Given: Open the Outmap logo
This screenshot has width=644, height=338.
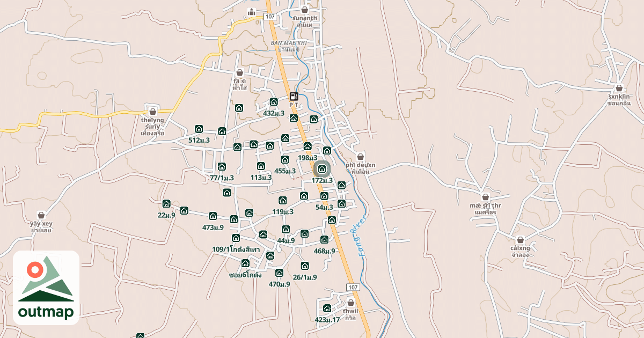Looking at the screenshot, I should [x=46, y=288].
